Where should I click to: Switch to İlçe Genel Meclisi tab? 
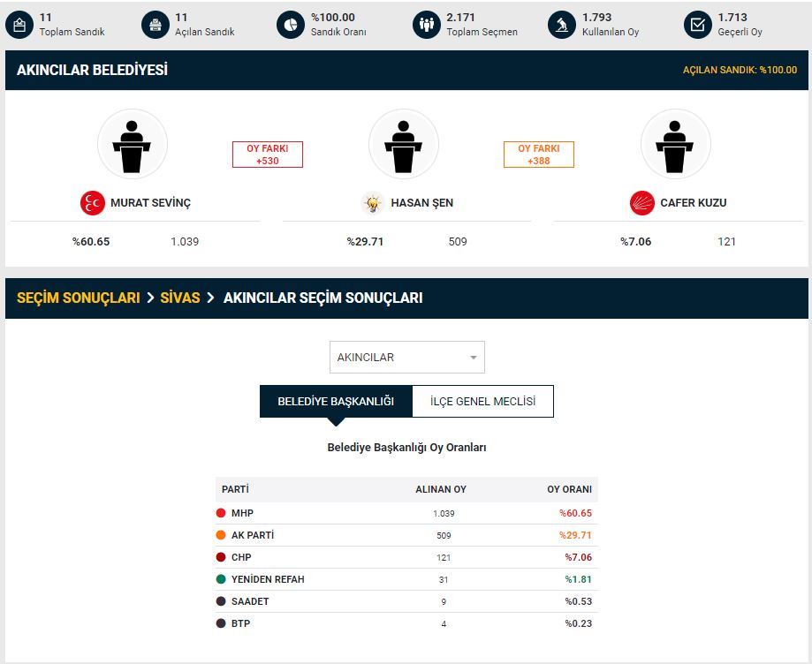click(482, 402)
